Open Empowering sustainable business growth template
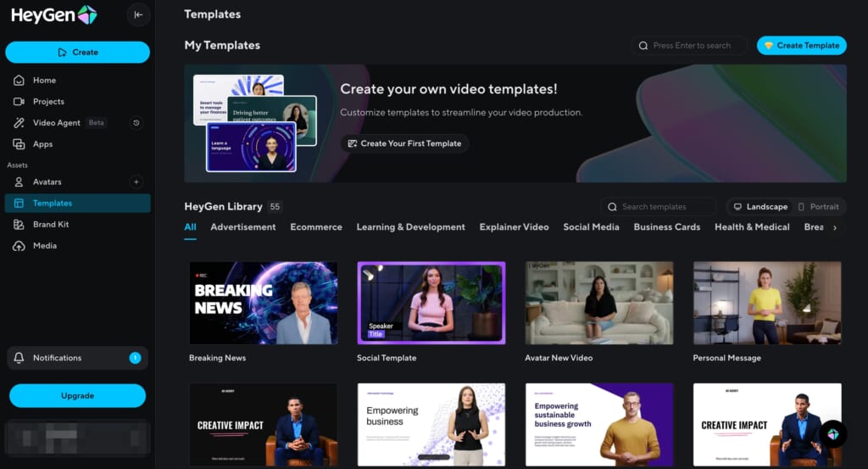868x469 pixels. coord(599,425)
